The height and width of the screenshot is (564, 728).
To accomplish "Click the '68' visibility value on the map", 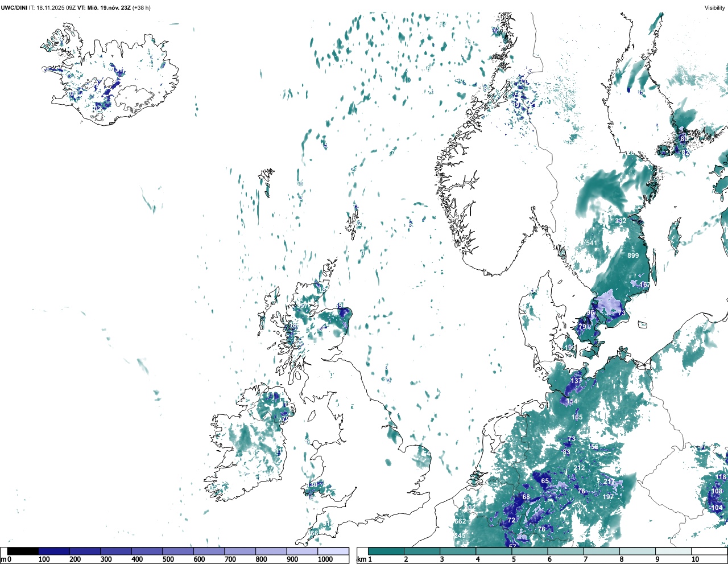I will (526, 497).
